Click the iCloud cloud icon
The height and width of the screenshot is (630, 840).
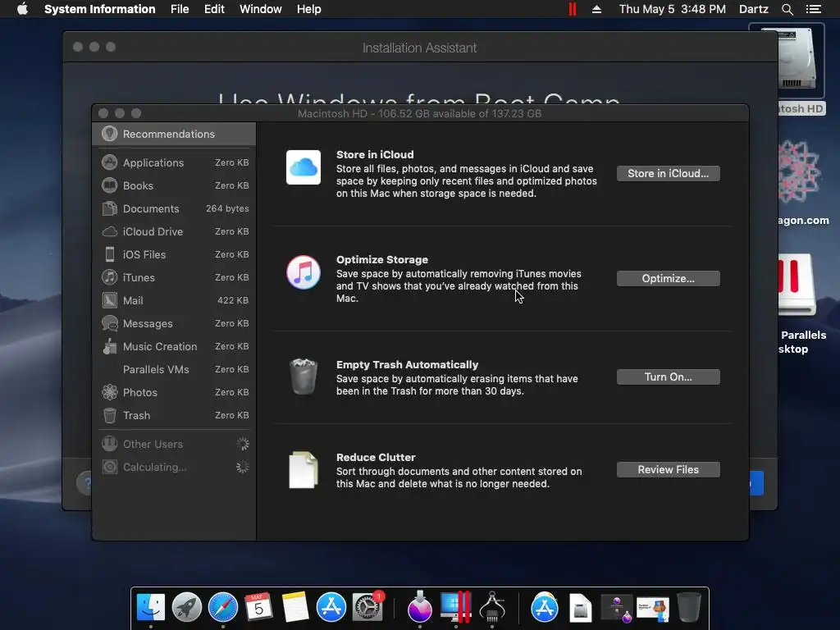[x=304, y=167]
